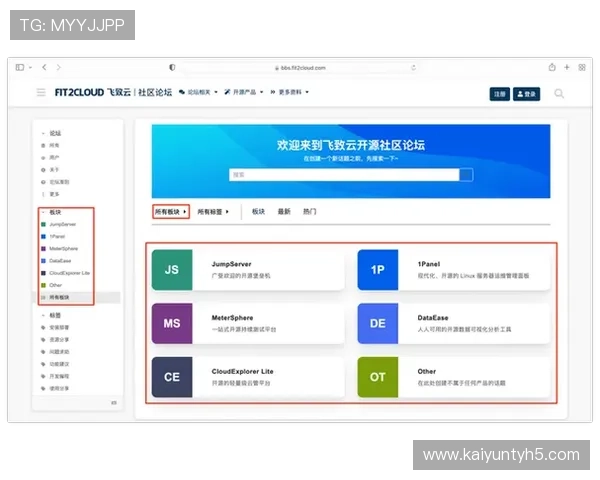Viewport: 600px width, 480px height.
Task: Click the icon at the sidebar footer
Action: (114, 403)
